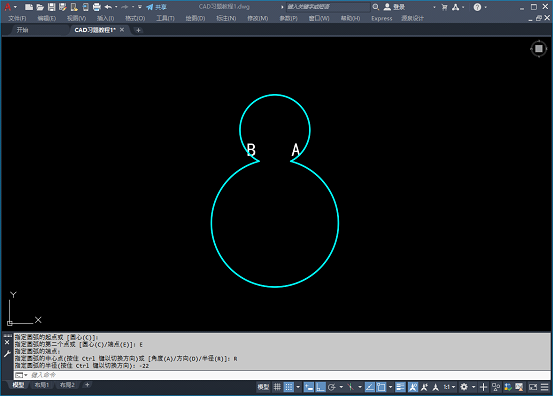
Task: Click the navigation wheel icon in drawing area
Action: (x=539, y=49)
